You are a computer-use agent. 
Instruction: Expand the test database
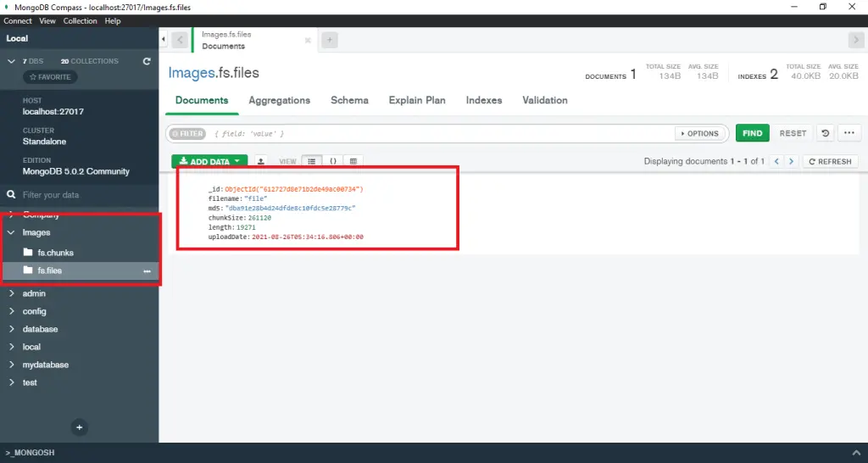click(11, 382)
